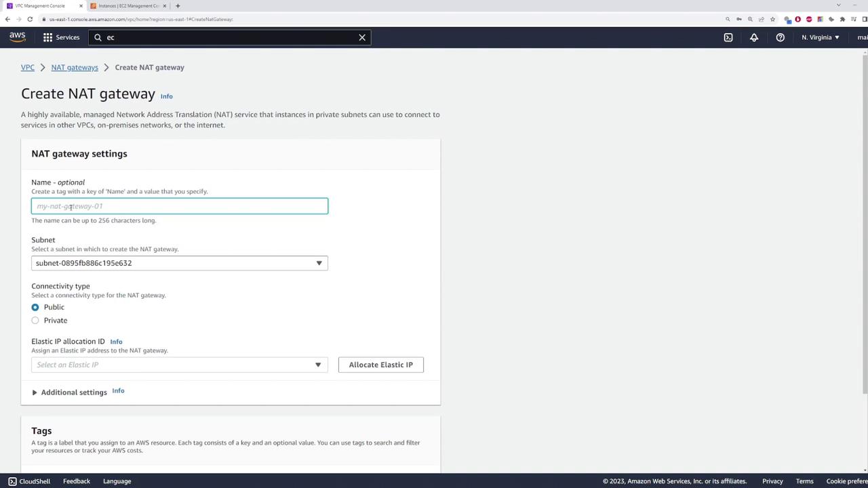Click the AWS logo home icon

(18, 37)
